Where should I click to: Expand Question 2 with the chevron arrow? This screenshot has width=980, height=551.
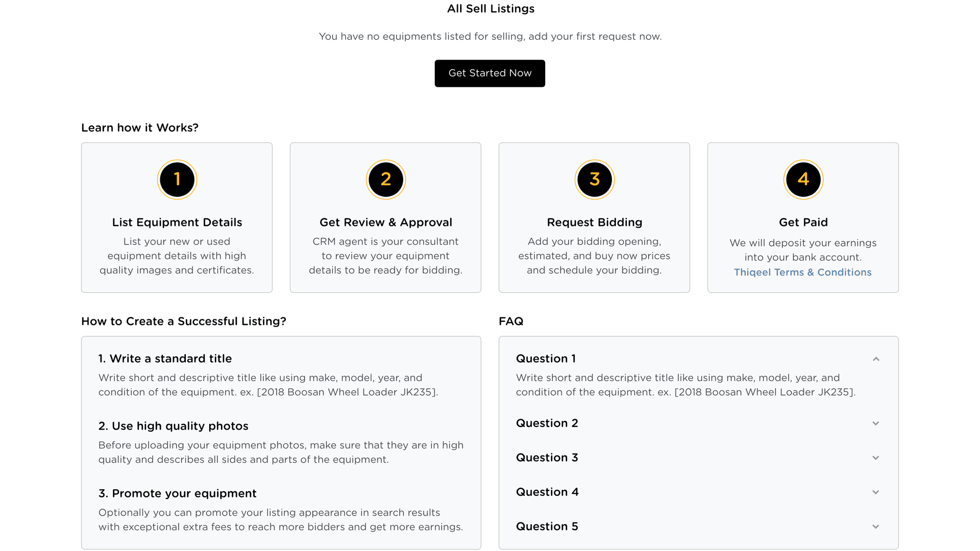tap(876, 423)
